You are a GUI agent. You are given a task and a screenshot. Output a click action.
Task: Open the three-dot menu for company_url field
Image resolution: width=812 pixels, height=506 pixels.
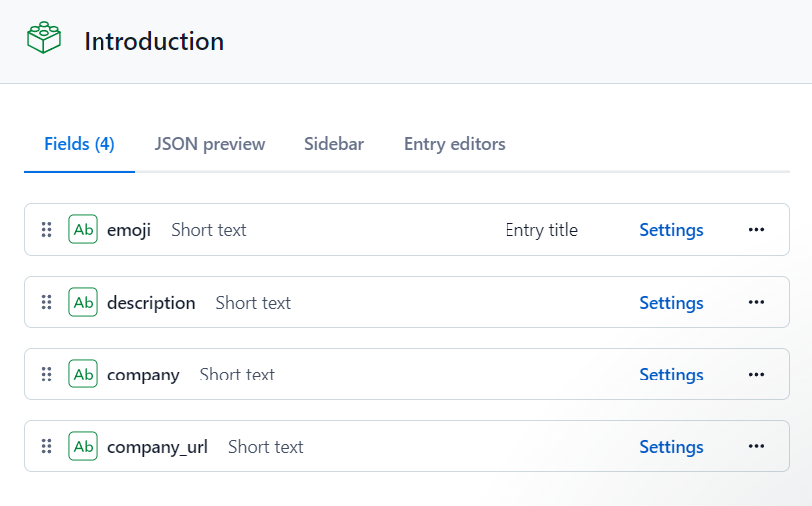pyautogui.click(x=756, y=447)
